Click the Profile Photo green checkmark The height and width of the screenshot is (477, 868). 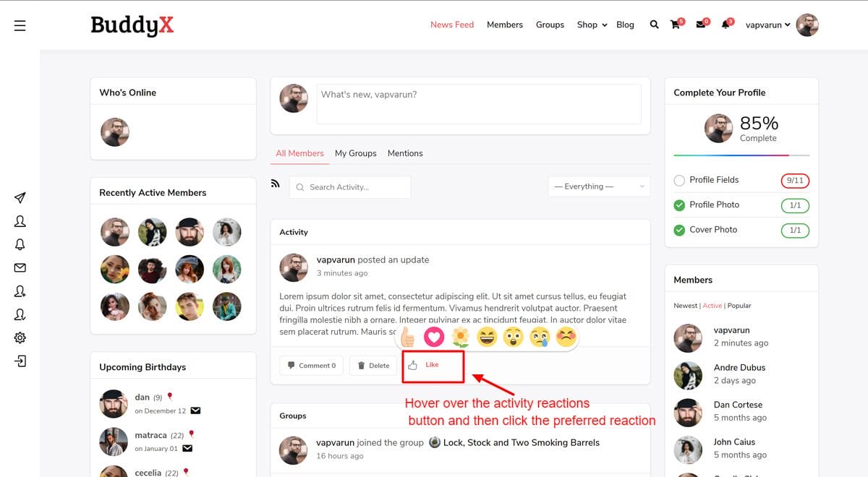click(x=679, y=205)
